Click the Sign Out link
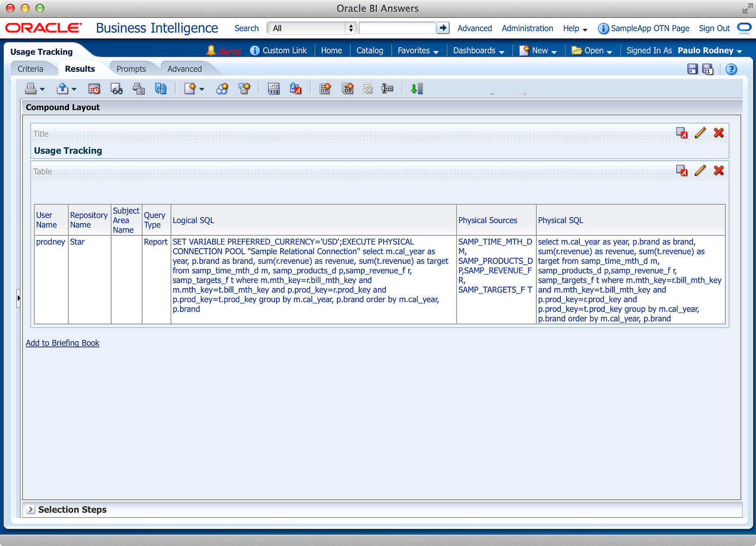Image resolution: width=756 pixels, height=546 pixels. pos(714,28)
